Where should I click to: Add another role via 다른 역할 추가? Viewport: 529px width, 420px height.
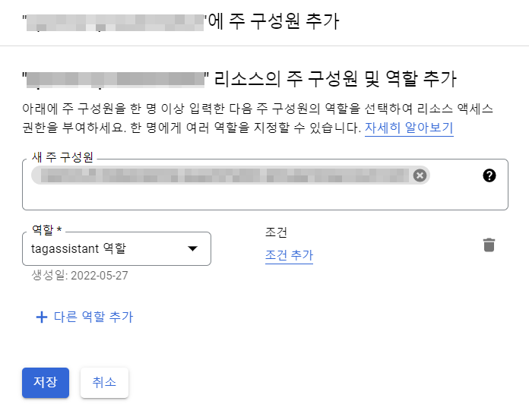tap(93, 317)
